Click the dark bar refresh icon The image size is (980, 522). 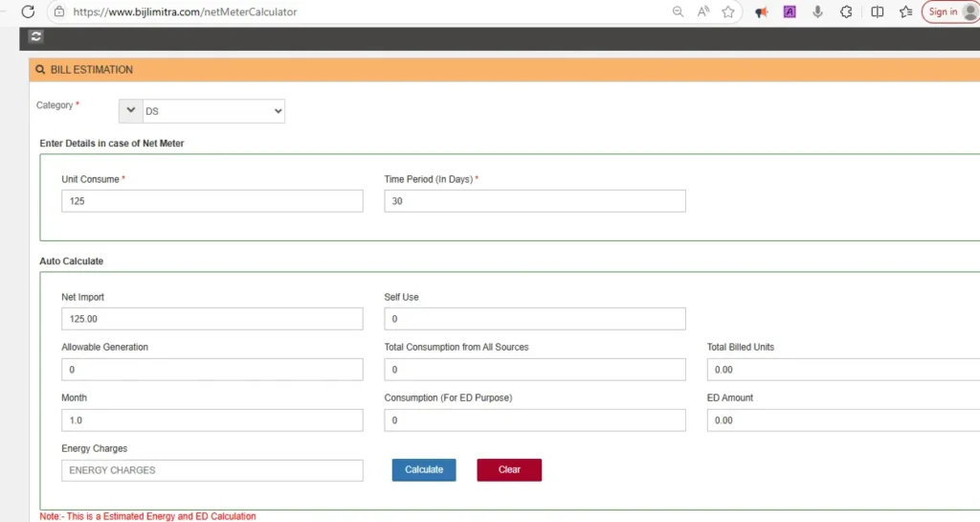coord(36,36)
